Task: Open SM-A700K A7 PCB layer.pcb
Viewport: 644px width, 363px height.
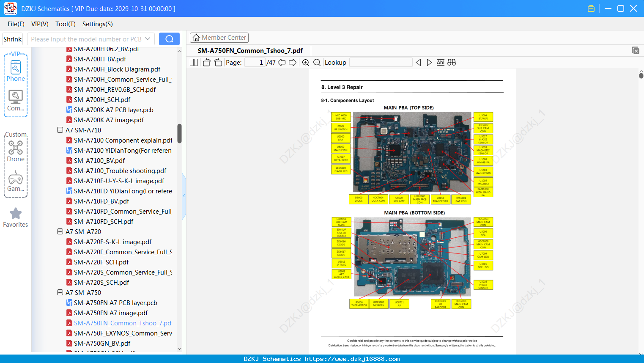Action: [114, 110]
